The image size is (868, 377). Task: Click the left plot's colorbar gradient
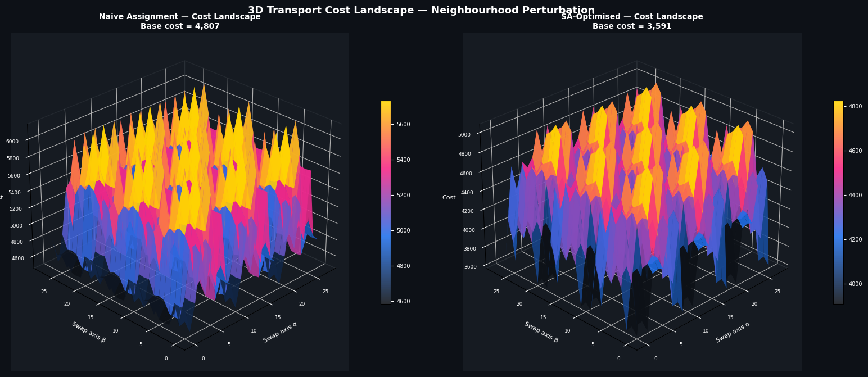click(x=386, y=202)
